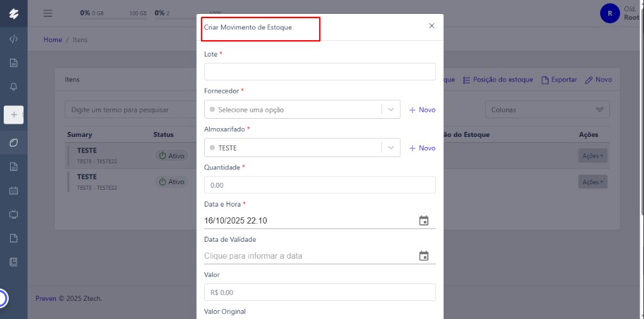Click the Lote input field
The width and height of the screenshot is (644, 319).
point(320,72)
